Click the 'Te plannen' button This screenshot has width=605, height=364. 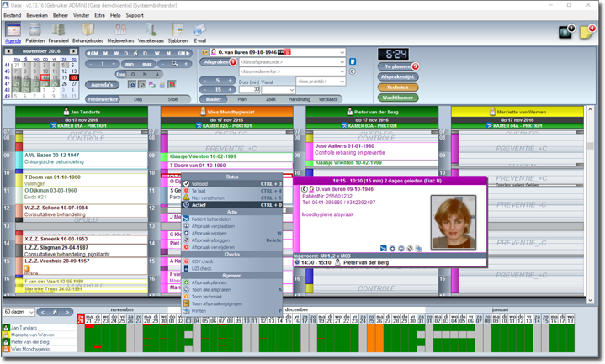click(397, 66)
